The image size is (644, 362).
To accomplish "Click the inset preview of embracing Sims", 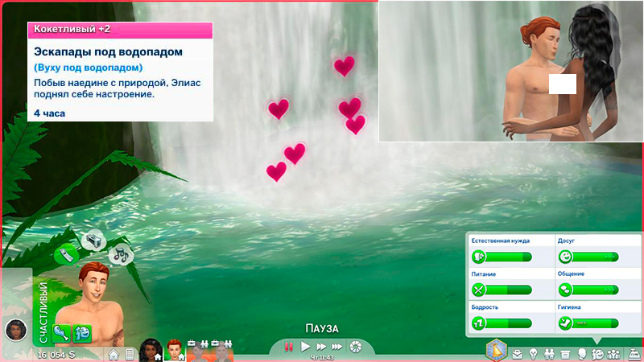I will click(x=510, y=71).
